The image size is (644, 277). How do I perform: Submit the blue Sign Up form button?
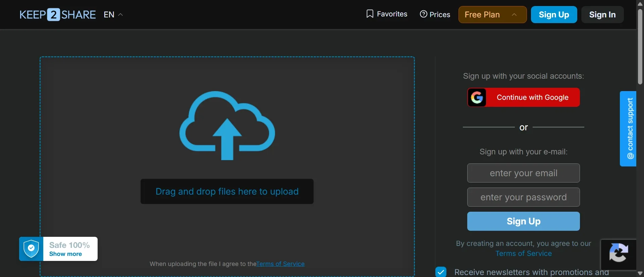(523, 221)
